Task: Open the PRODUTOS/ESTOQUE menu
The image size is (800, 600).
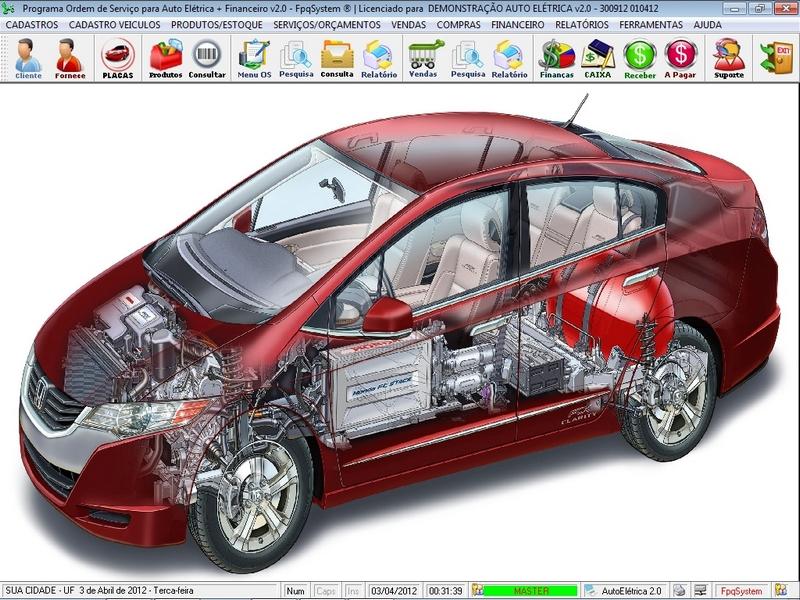Action: point(217,24)
